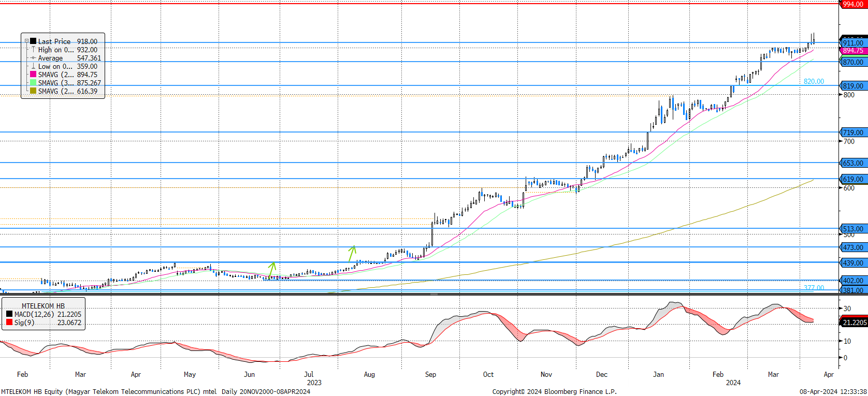The height and width of the screenshot is (396, 868).
Task: Click the Dec label on date axis
Action: [x=601, y=374]
